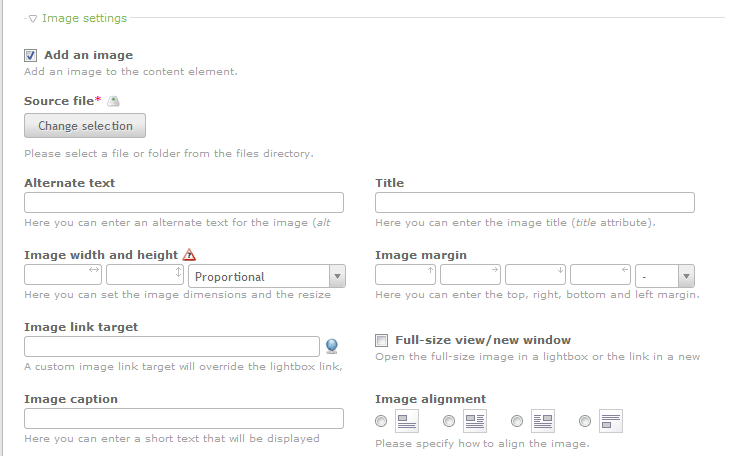The width and height of the screenshot is (745, 456).
Task: Open the Proportional resize mode dropdown
Action: pyautogui.click(x=266, y=276)
